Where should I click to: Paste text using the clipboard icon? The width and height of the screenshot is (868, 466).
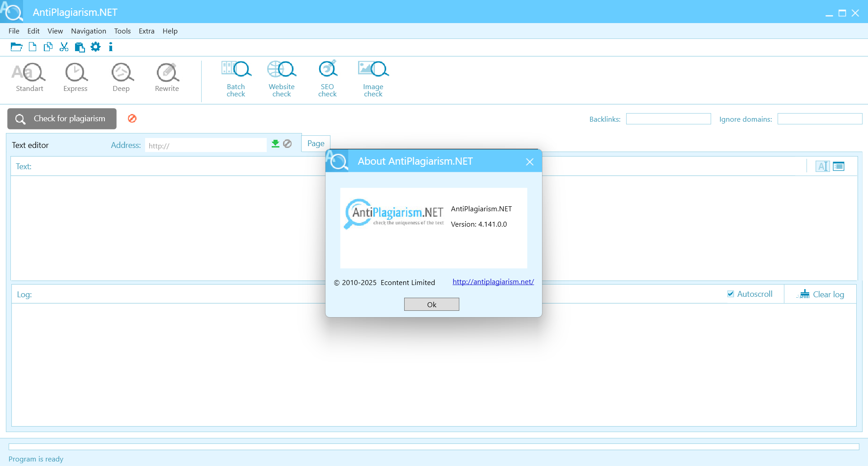tap(80, 47)
